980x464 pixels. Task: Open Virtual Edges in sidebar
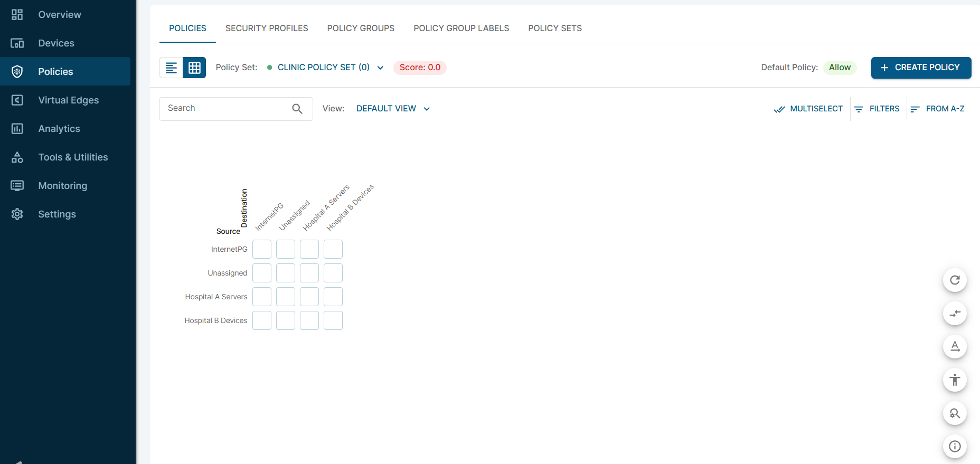[x=68, y=100]
